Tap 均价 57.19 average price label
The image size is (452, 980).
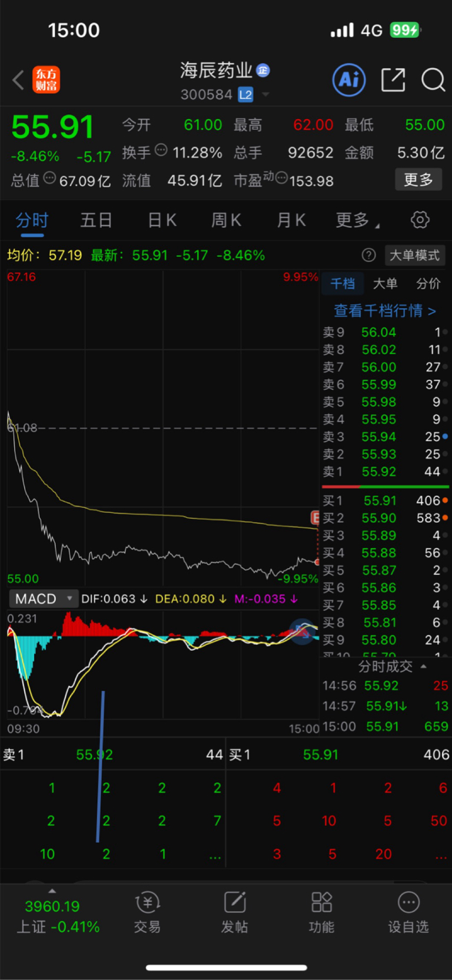point(45,255)
